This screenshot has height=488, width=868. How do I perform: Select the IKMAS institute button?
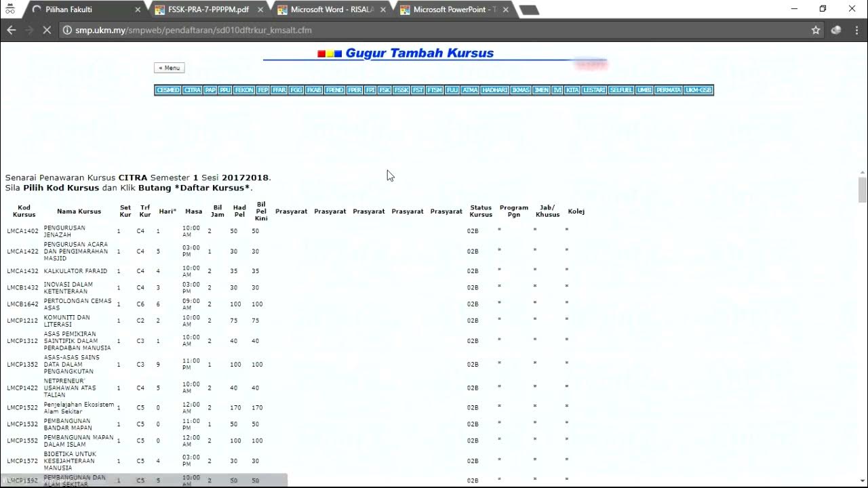point(521,90)
